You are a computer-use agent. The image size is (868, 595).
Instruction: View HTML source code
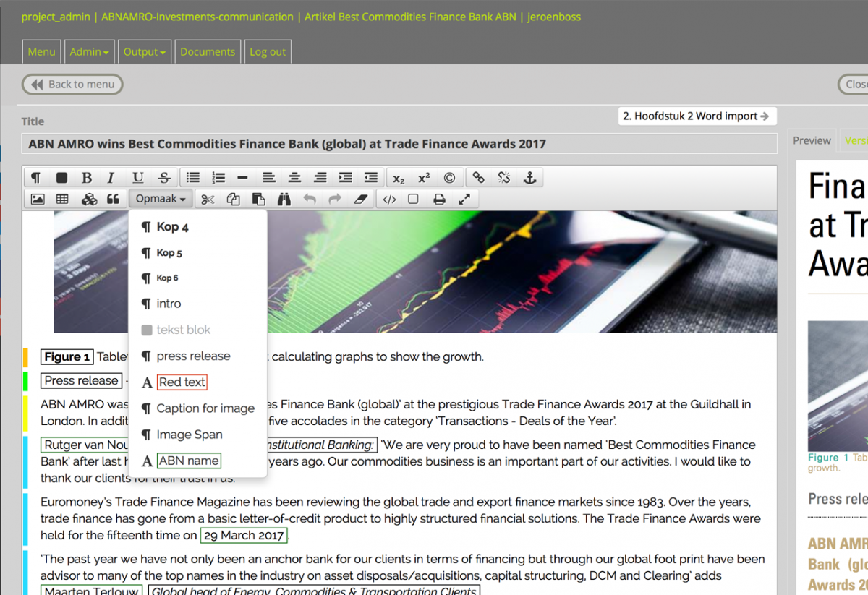point(389,200)
